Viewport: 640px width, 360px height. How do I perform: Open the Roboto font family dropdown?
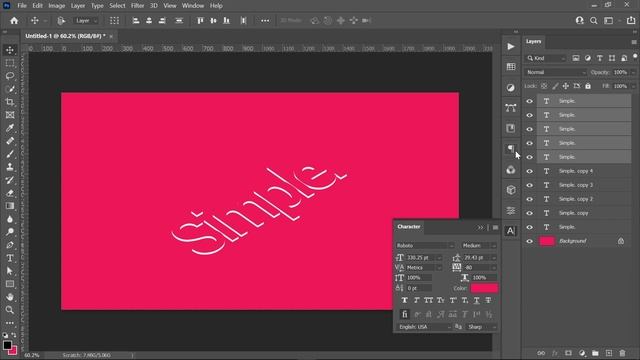tap(425, 246)
